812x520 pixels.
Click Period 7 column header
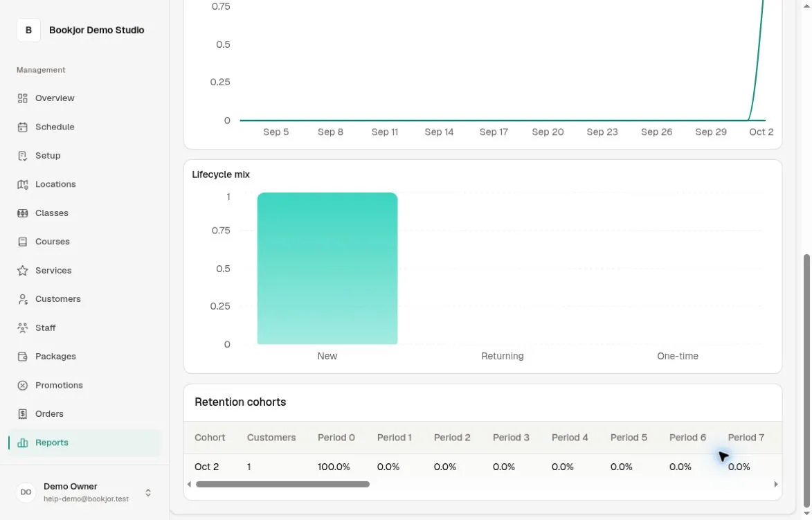click(746, 438)
